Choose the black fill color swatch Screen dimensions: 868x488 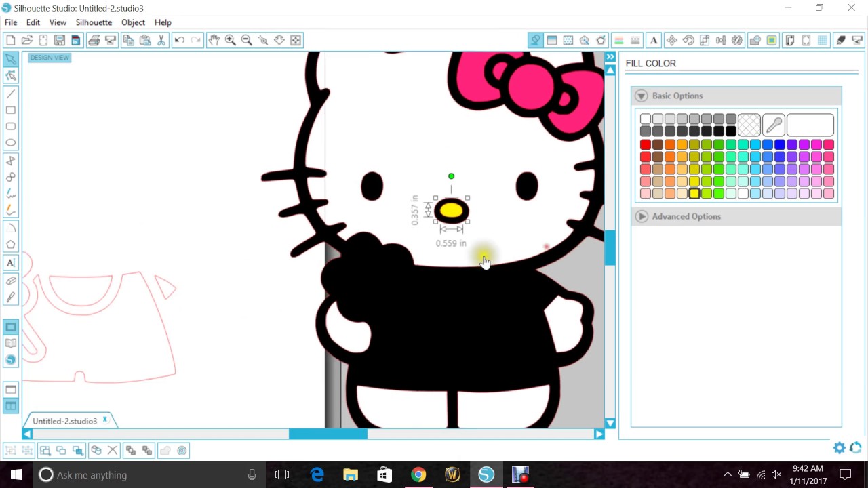731,131
